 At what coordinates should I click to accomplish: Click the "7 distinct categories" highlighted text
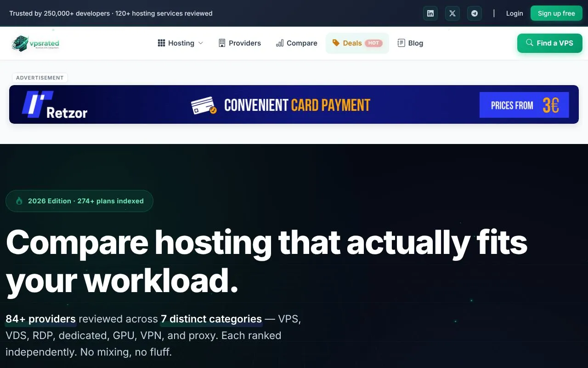[211, 319]
